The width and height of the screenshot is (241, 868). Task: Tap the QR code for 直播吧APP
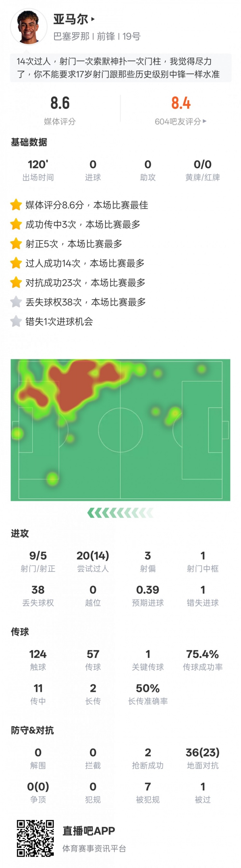35,838
